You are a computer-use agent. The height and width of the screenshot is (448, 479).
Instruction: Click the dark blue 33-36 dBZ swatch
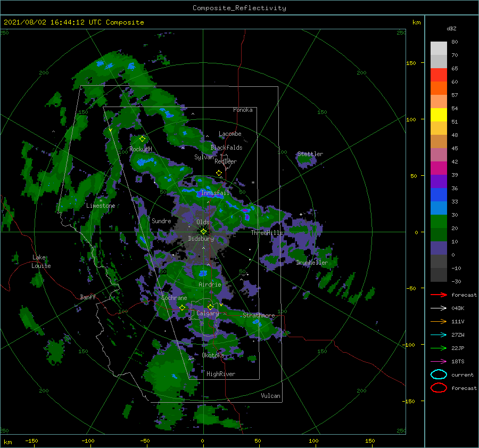(x=439, y=195)
